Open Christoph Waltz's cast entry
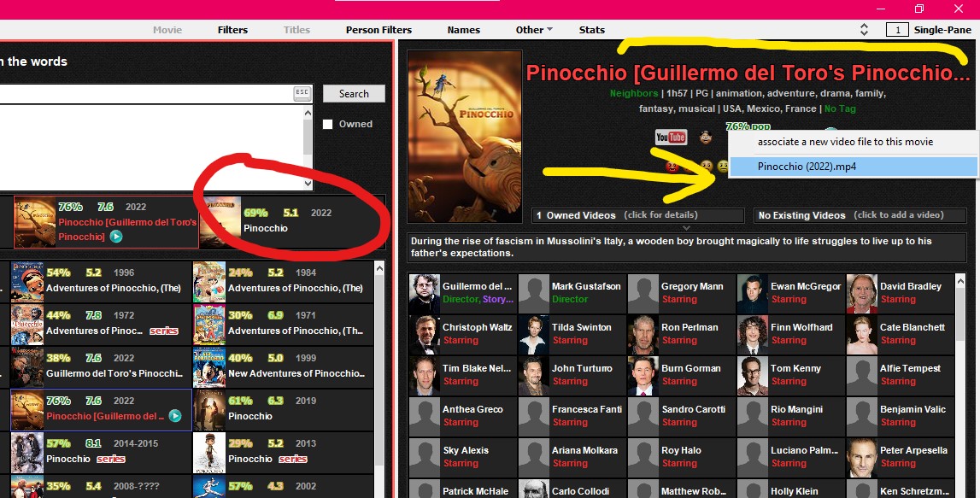 click(462, 334)
